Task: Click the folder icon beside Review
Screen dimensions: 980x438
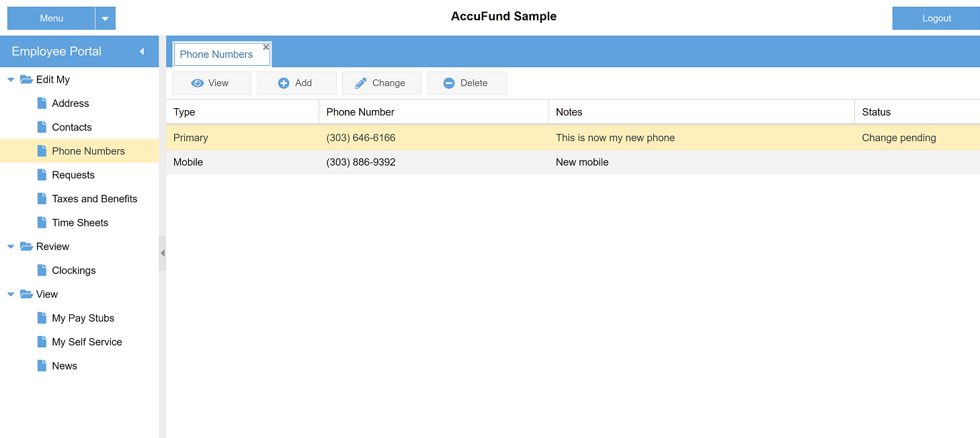Action: (26, 247)
